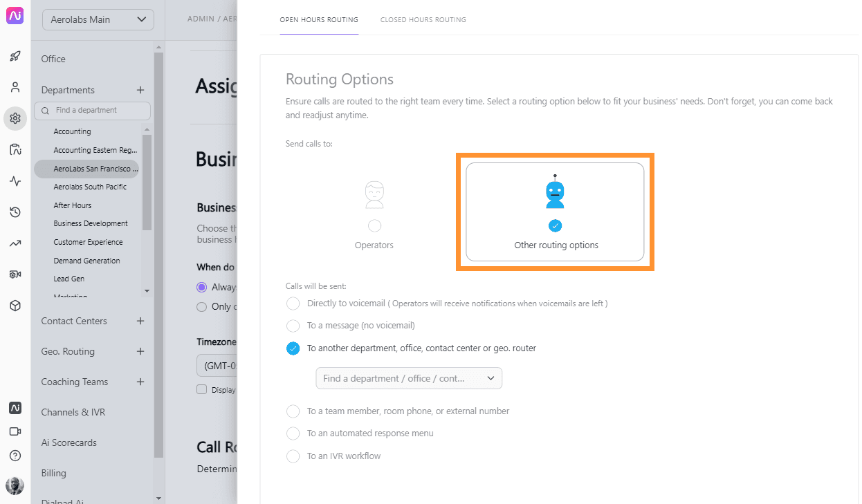Click the rocket icon in left sidebar

coord(15,57)
